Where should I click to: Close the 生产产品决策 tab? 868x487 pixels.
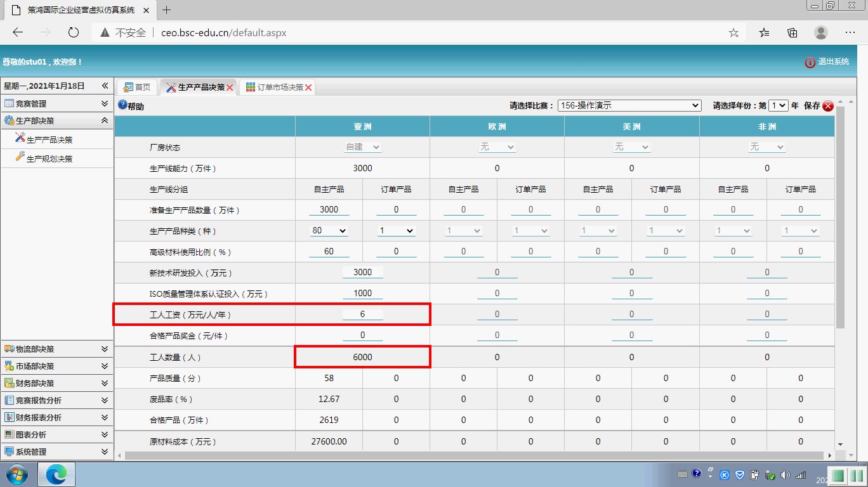(x=230, y=88)
